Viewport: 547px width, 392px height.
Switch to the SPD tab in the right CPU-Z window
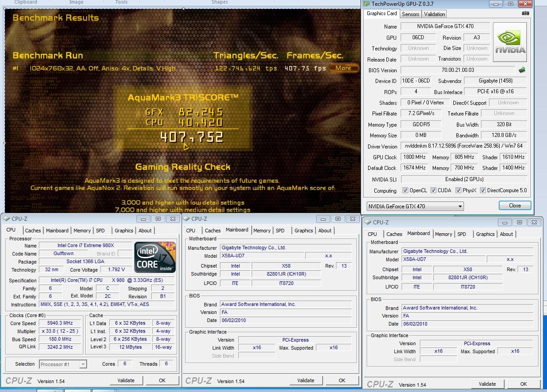tap(462, 234)
